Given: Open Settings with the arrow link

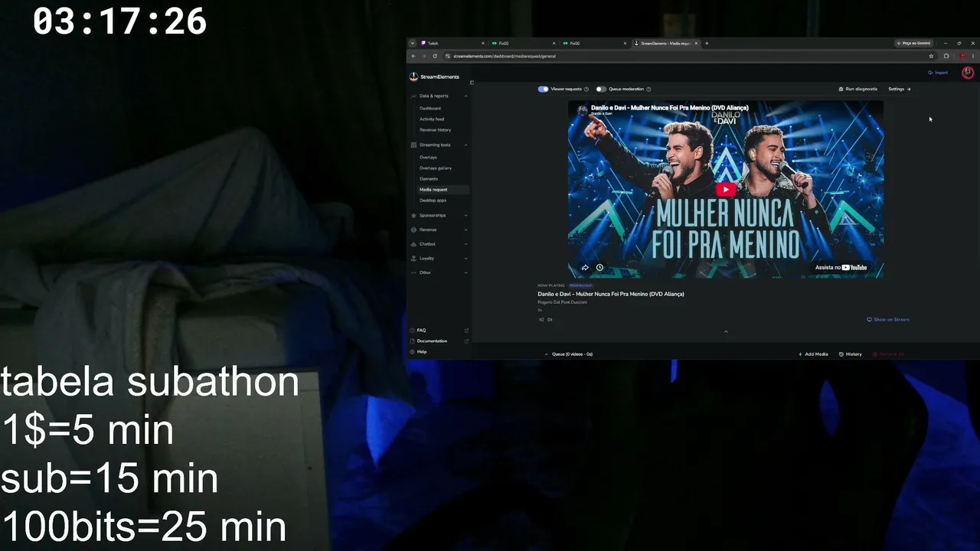Looking at the screenshot, I should point(900,89).
